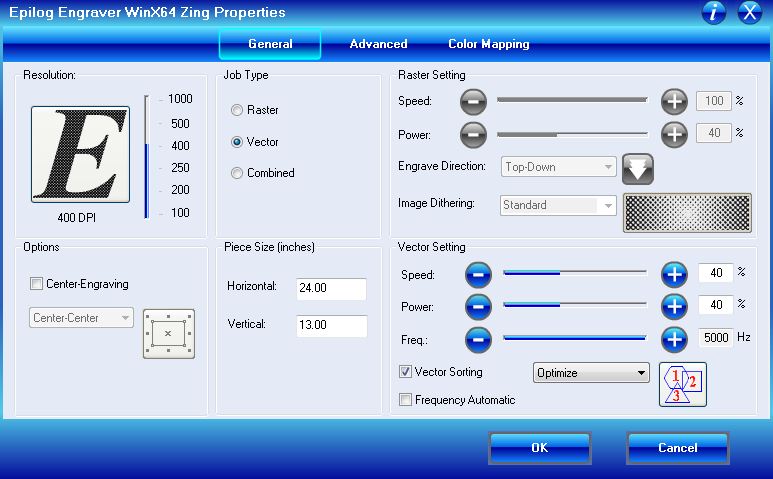Click the Horizontal piece size field

(x=331, y=288)
